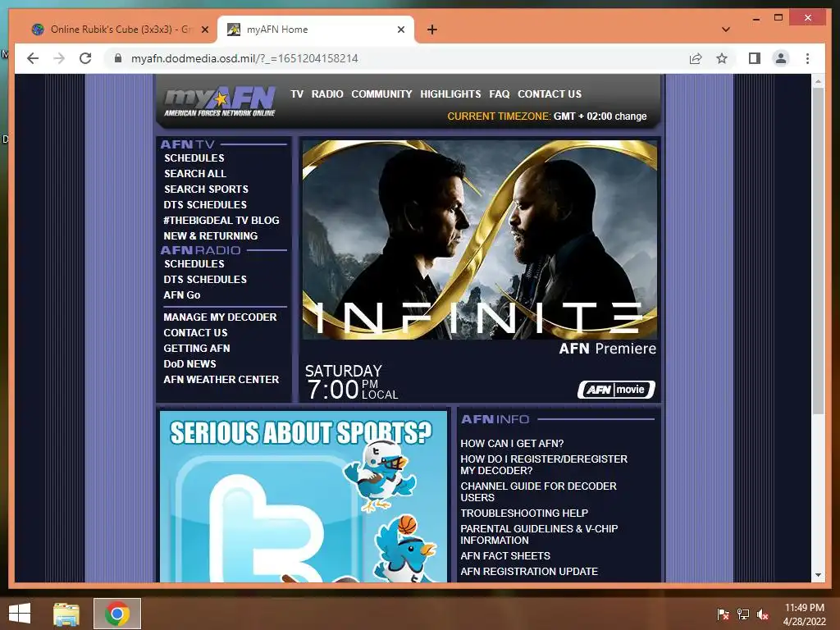Click the AFN movie channel logo
The height and width of the screenshot is (630, 840).
[x=616, y=390]
